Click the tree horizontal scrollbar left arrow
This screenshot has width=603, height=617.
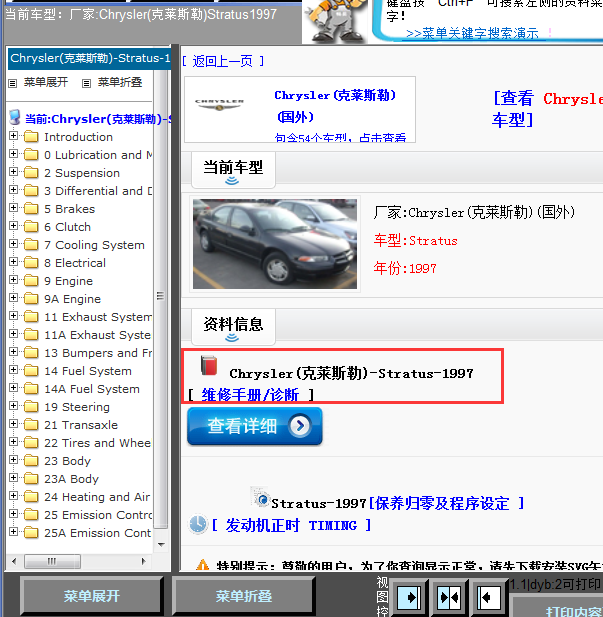click(x=14, y=561)
